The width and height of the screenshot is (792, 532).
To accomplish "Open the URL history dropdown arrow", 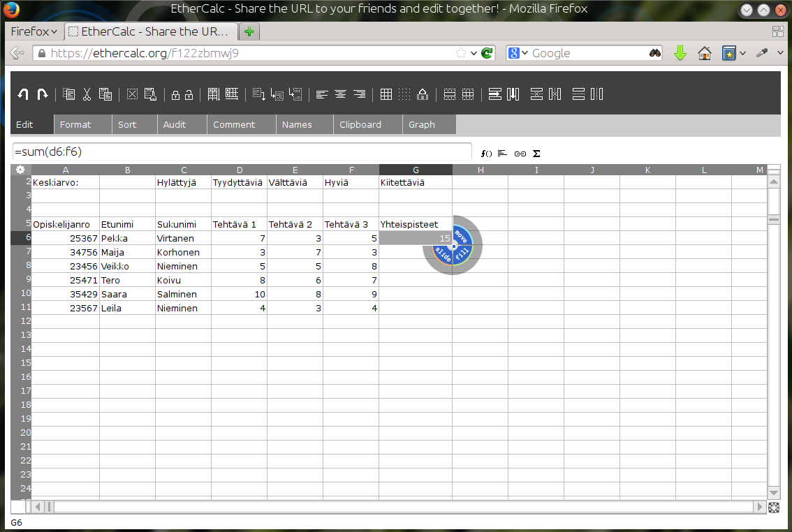I will (x=474, y=53).
